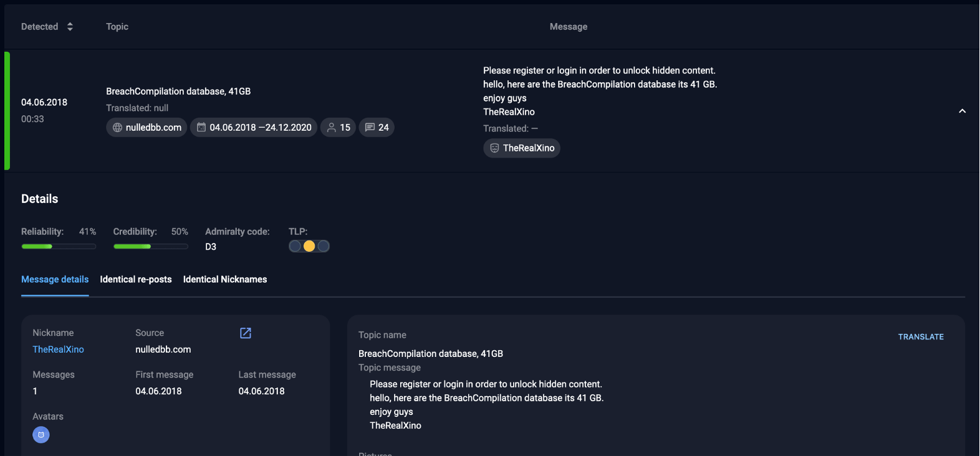Click the date range 04.06.2018 —24.12.2020 chip
The image size is (980, 456).
pyautogui.click(x=254, y=127)
